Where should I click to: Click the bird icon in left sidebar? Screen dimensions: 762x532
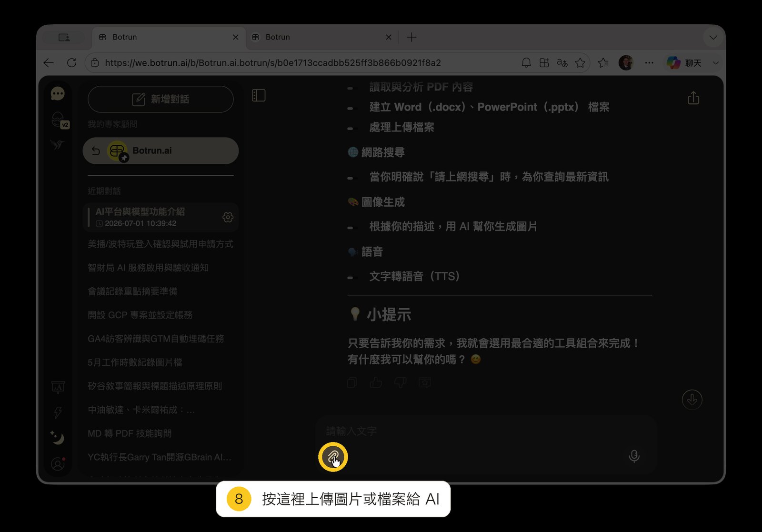coord(58,144)
